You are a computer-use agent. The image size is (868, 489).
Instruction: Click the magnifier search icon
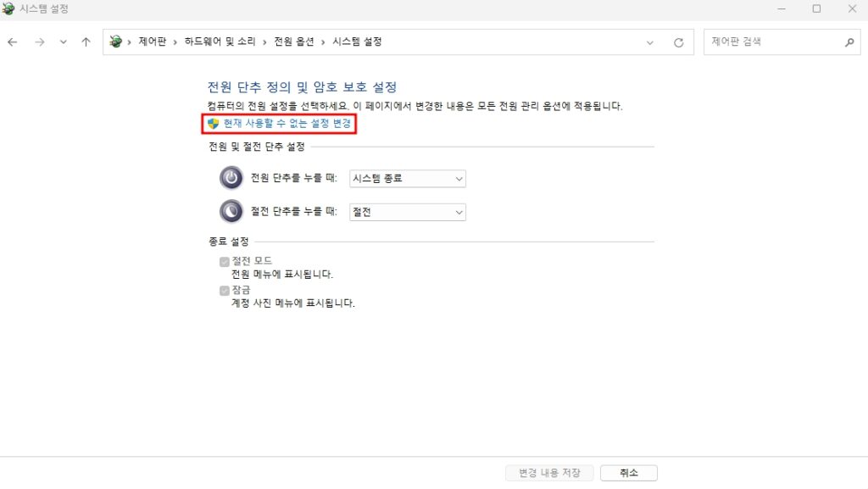click(849, 42)
